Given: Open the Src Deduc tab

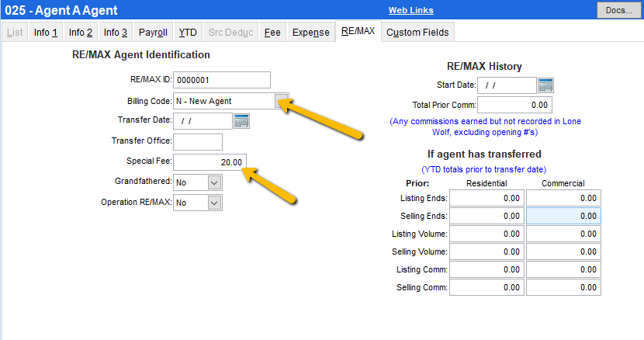Looking at the screenshot, I should click(x=230, y=32).
